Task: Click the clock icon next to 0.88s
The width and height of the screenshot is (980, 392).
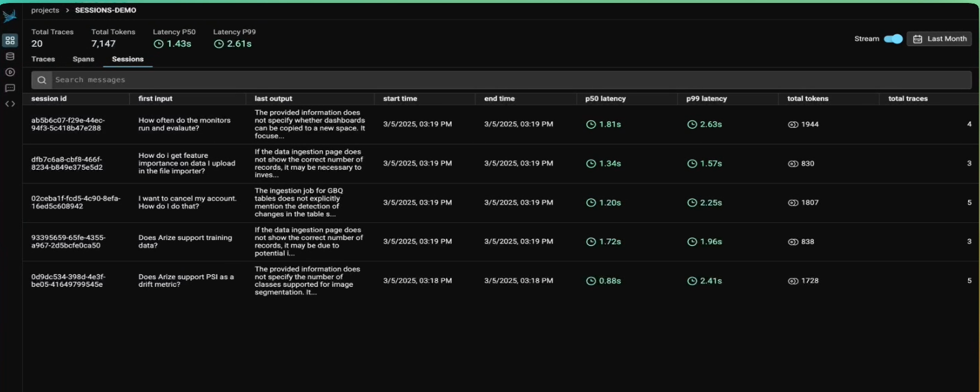Action: point(590,281)
